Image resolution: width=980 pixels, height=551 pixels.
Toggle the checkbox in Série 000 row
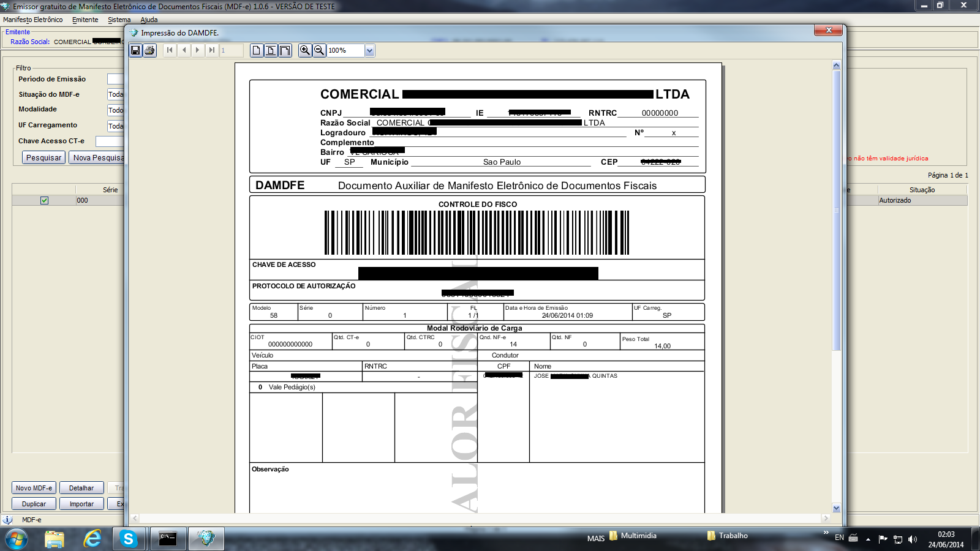click(44, 200)
